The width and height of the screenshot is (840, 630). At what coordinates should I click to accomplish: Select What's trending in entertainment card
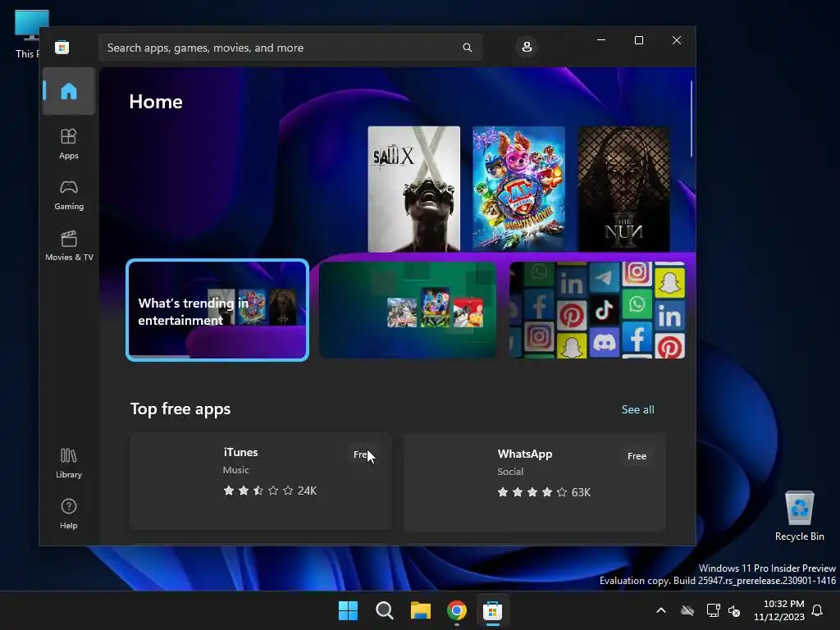pos(217,310)
